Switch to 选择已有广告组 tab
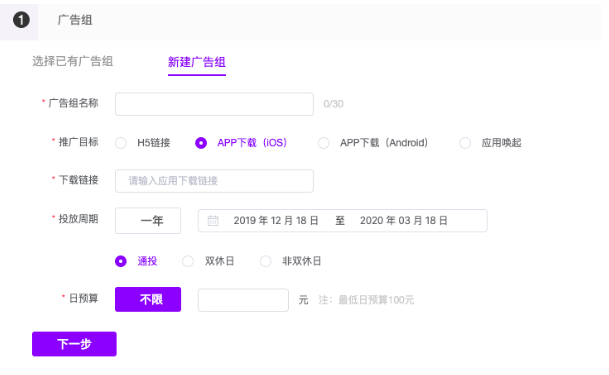Screen dimensions: 609x375 pyautogui.click(x=73, y=61)
